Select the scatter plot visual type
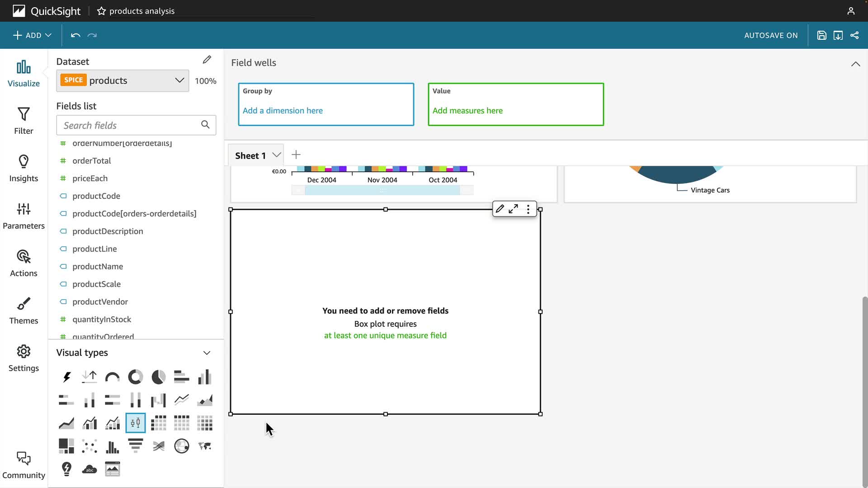Screen dimensions: 868x488 (90, 446)
